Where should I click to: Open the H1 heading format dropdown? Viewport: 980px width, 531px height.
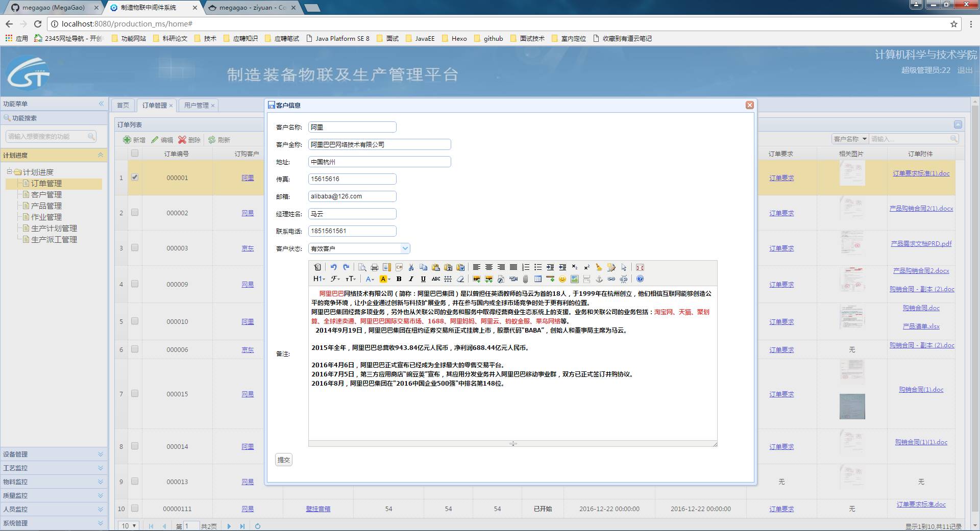point(319,279)
